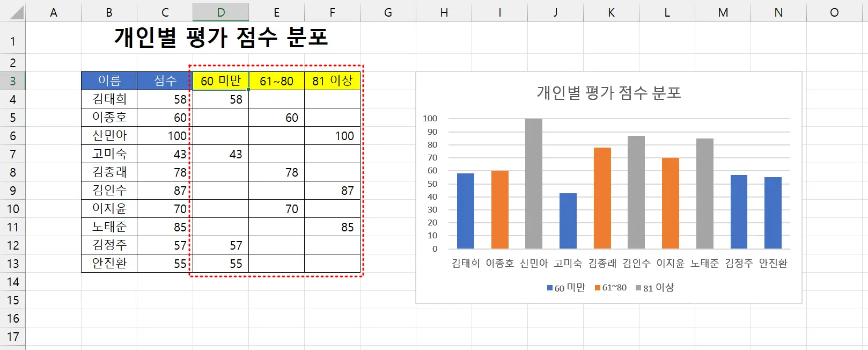
Task: Select the name cell '신민아'
Action: [109, 136]
